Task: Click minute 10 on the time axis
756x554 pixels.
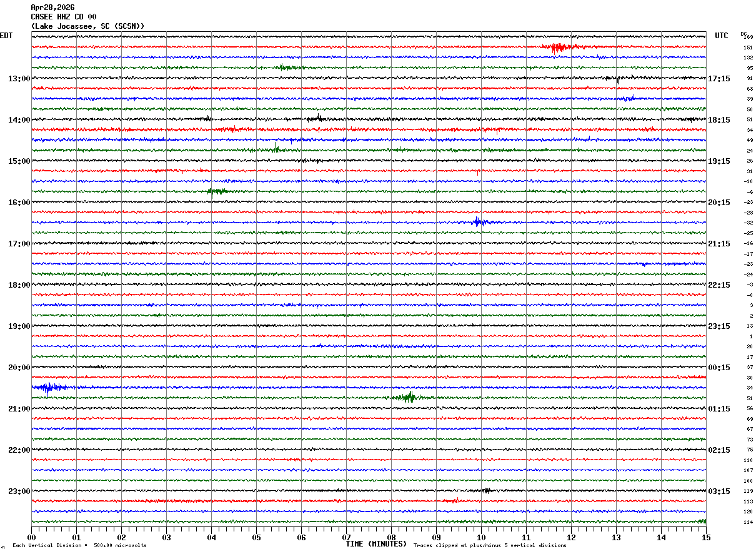Action: coord(481,537)
